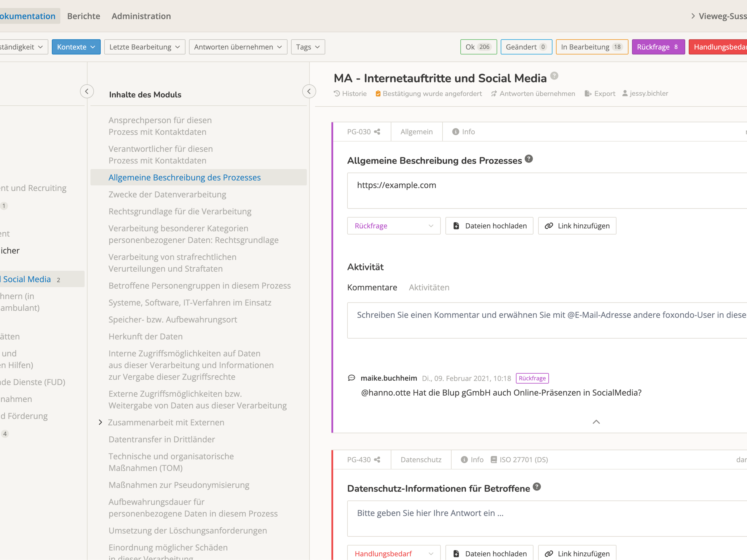This screenshot has height=560, width=747.
Task: Select Allgemeine Beschreibung des Prozesses item
Action: (x=199, y=177)
